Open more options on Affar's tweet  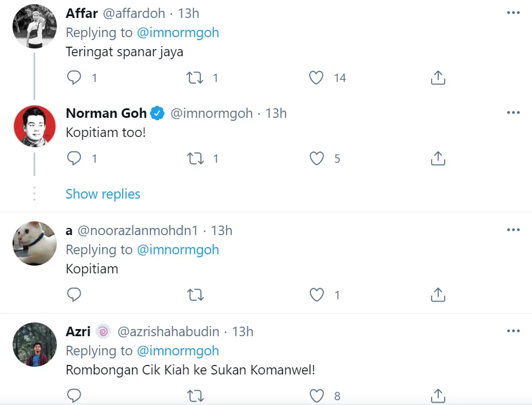[513, 13]
